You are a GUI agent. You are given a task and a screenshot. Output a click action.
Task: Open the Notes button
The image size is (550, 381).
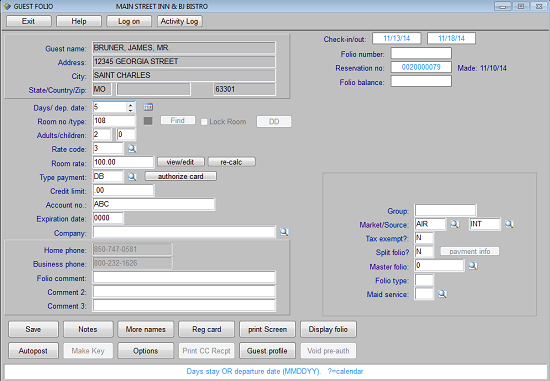point(88,329)
